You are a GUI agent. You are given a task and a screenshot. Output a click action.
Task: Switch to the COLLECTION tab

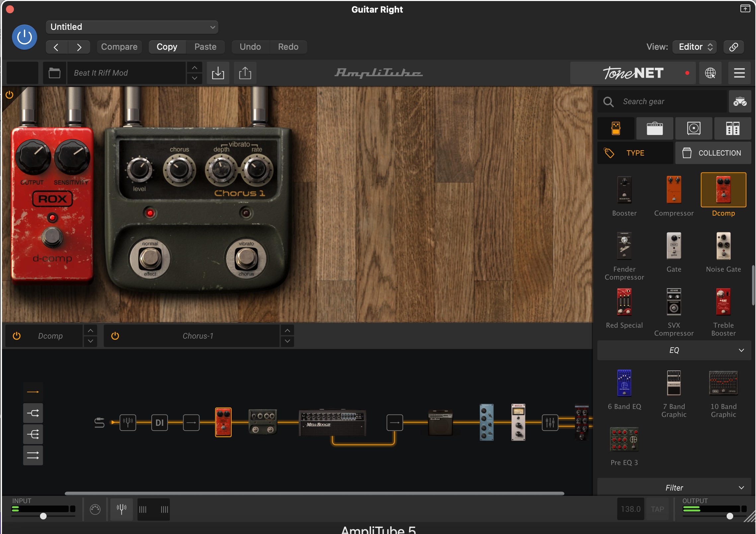(x=713, y=153)
